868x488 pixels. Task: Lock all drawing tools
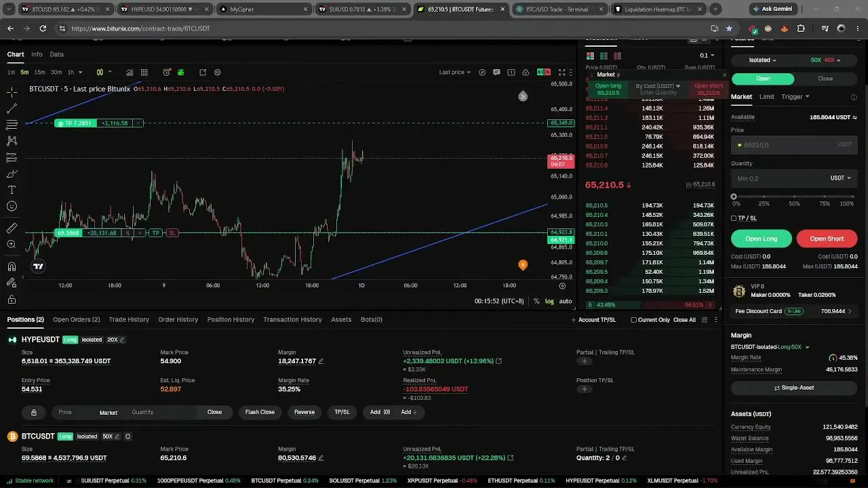pyautogui.click(x=12, y=299)
